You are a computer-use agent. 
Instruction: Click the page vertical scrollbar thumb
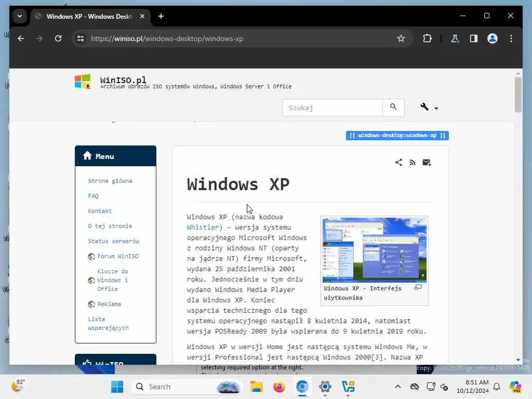pos(518,95)
